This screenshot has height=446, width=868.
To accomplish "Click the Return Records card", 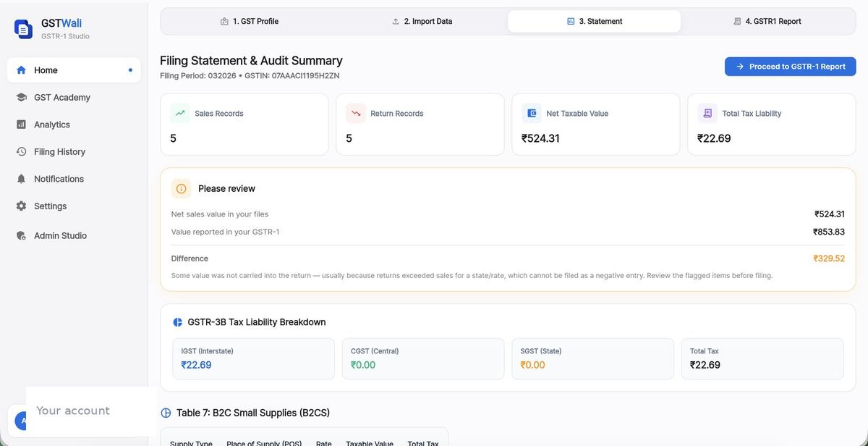I will point(420,124).
